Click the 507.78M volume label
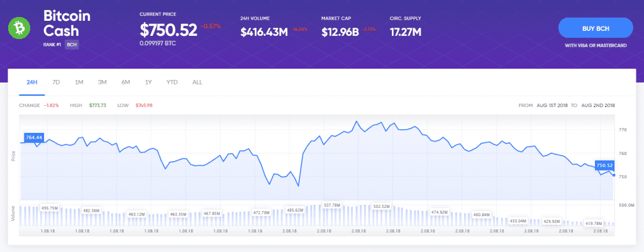 tap(332, 205)
